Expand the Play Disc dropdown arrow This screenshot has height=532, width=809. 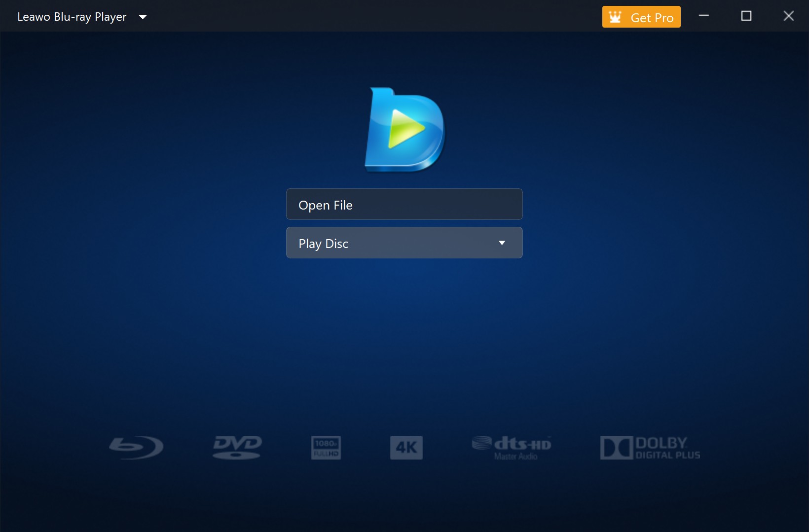pos(502,243)
